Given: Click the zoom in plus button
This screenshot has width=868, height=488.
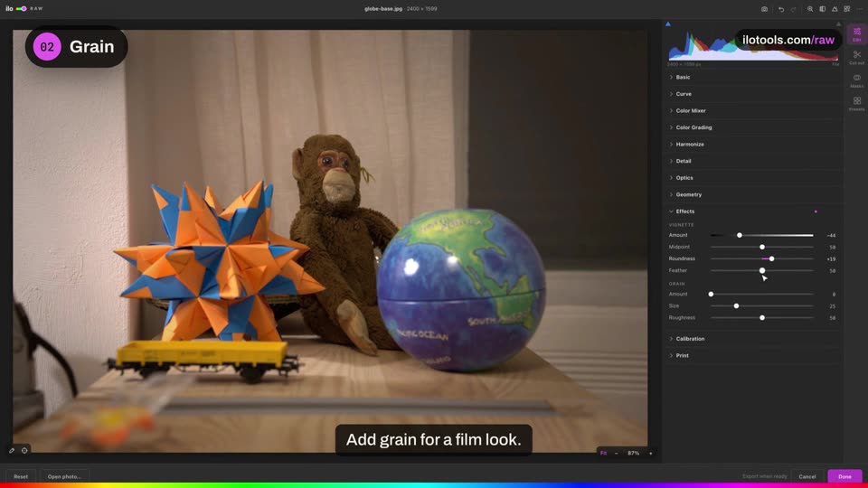Looking at the screenshot, I should pyautogui.click(x=650, y=453).
